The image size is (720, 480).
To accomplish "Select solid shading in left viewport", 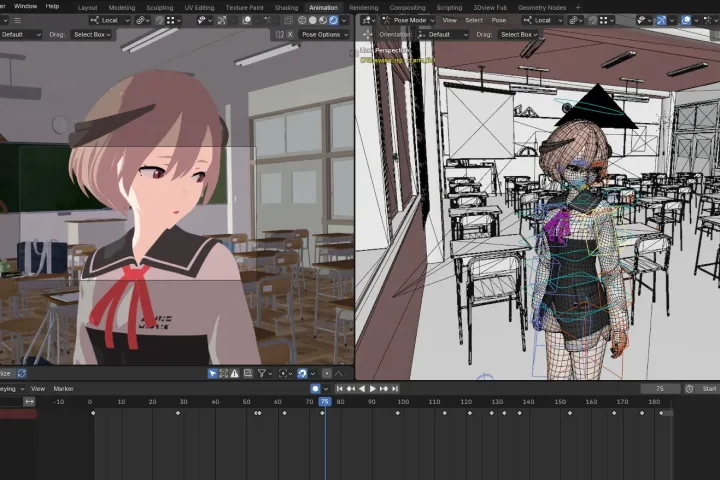I will (x=313, y=20).
